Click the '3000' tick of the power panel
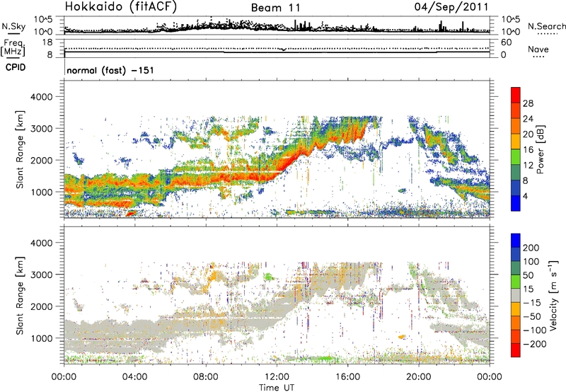The image size is (566, 392). pyautogui.click(x=41, y=129)
